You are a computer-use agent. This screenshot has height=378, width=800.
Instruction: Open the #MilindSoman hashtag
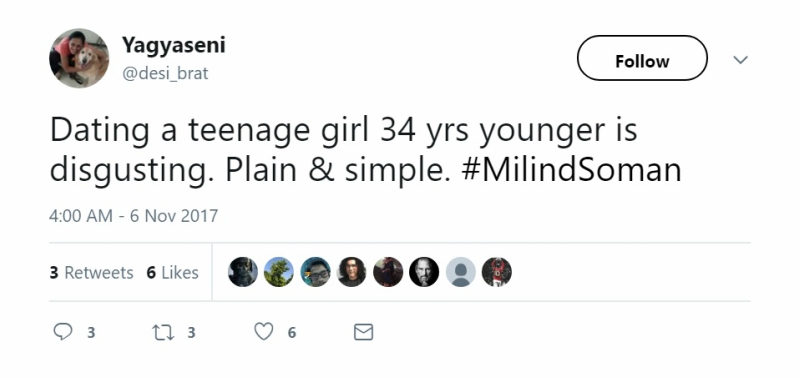[x=571, y=170]
